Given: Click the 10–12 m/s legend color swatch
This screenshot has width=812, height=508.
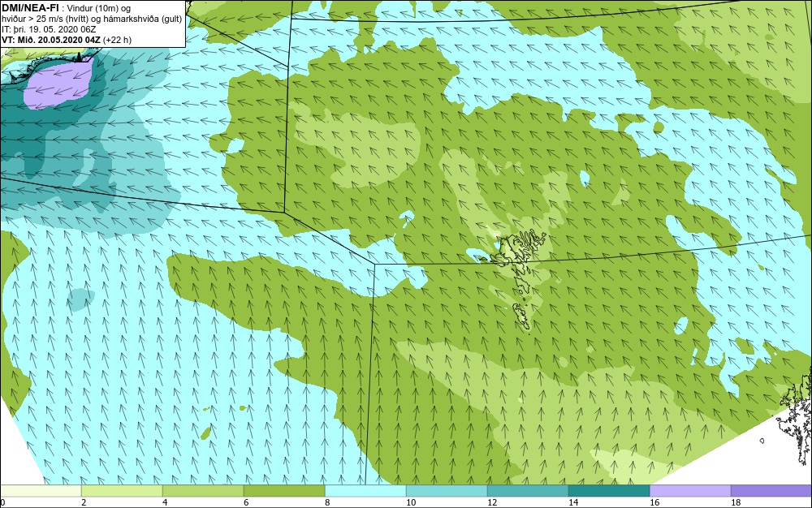Looking at the screenshot, I should (447, 491).
